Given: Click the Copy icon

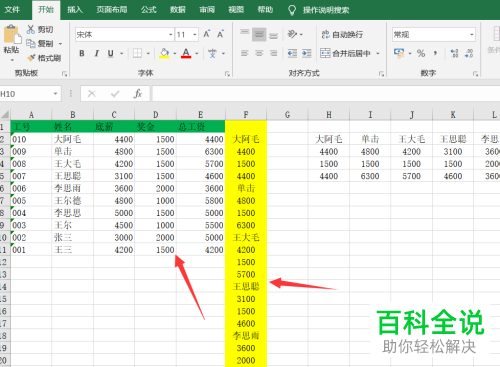Looking at the screenshot, I should [x=31, y=43].
